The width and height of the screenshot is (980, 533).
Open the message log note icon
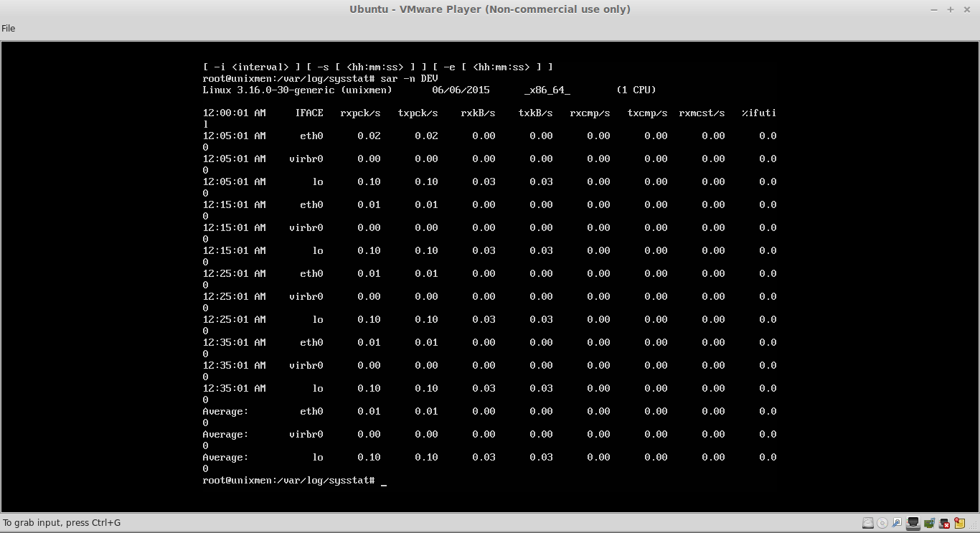[959, 523]
